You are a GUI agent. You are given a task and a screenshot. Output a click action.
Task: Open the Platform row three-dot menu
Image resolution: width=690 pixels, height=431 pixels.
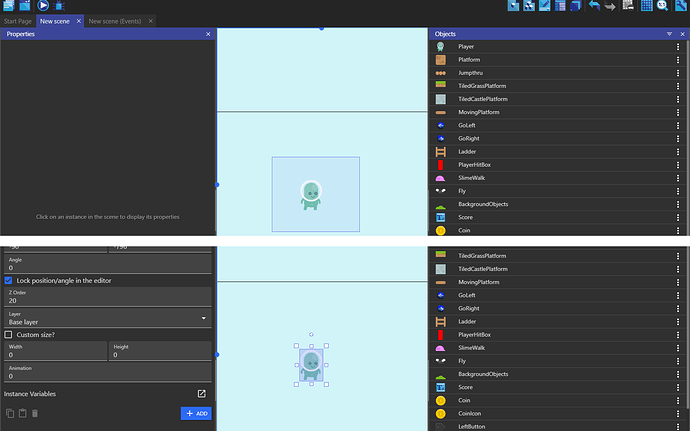(x=678, y=59)
